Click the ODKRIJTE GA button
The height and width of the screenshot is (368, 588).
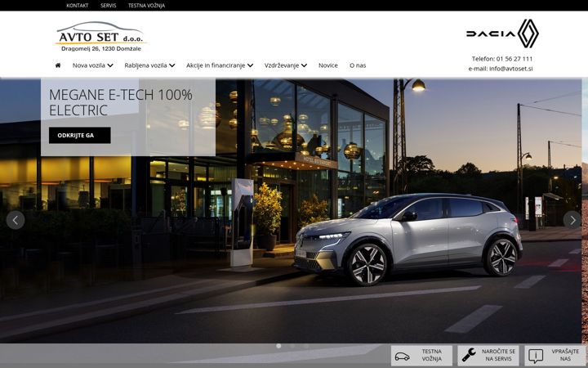coord(80,135)
